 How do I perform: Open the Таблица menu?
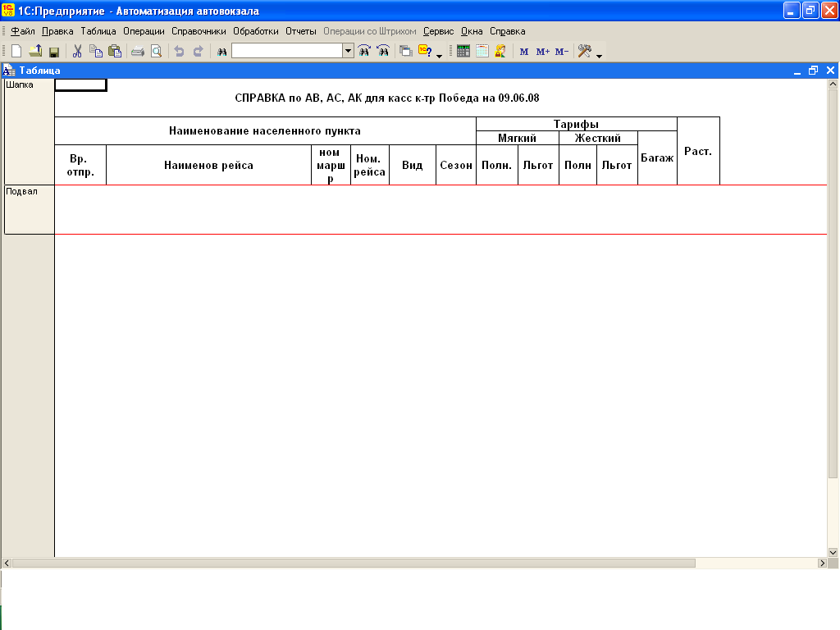click(98, 31)
